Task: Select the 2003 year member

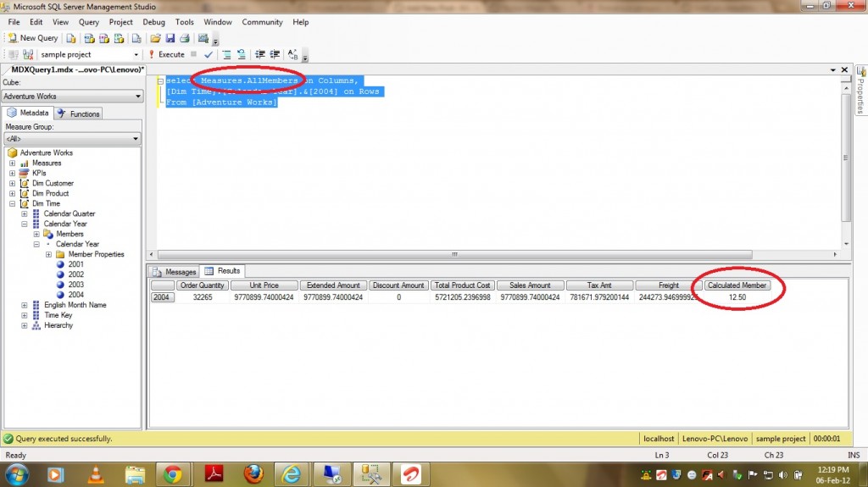Action: [75, 285]
